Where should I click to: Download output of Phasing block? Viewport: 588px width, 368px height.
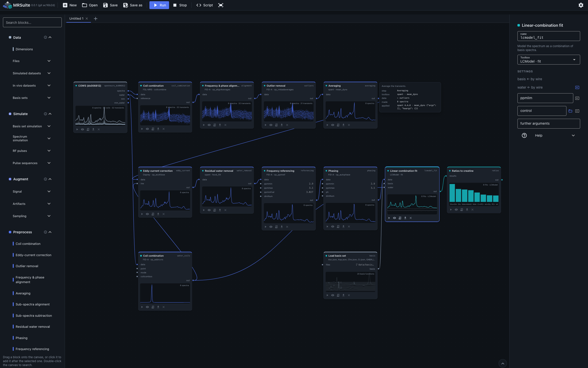click(343, 226)
